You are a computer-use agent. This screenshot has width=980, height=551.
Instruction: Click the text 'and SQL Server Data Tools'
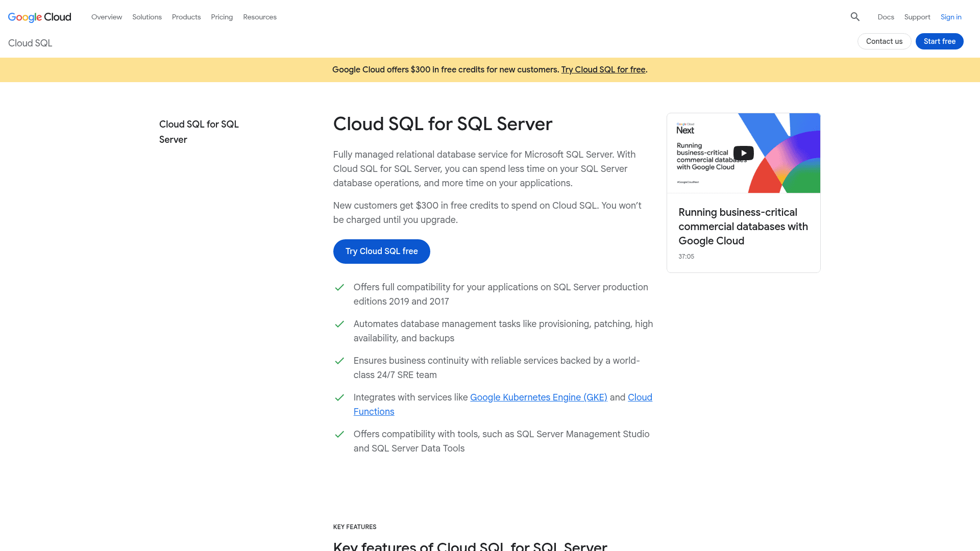(x=409, y=448)
